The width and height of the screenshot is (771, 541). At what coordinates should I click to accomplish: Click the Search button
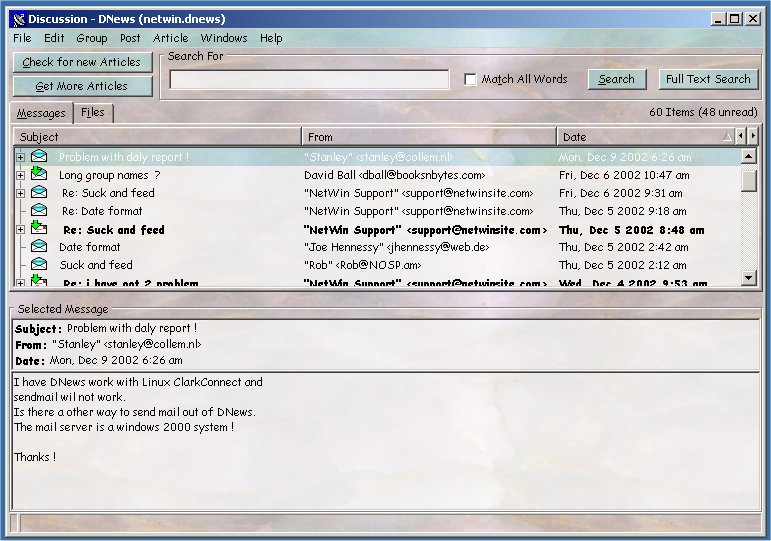(617, 79)
